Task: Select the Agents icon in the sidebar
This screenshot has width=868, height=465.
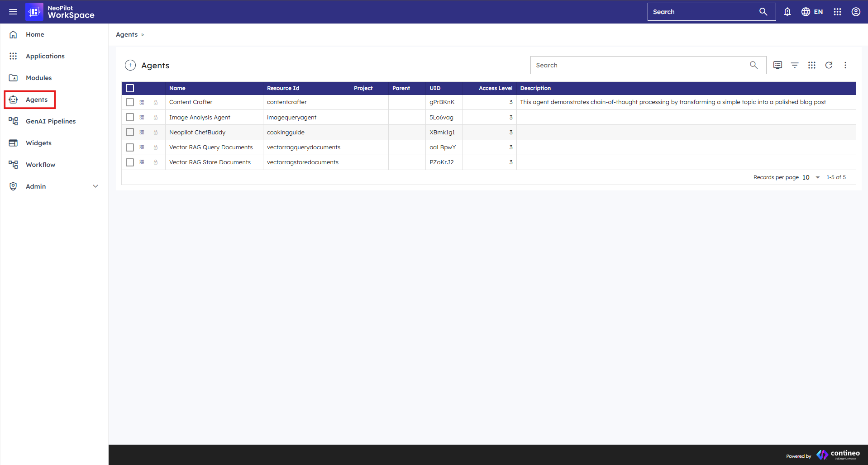Action: [x=13, y=100]
